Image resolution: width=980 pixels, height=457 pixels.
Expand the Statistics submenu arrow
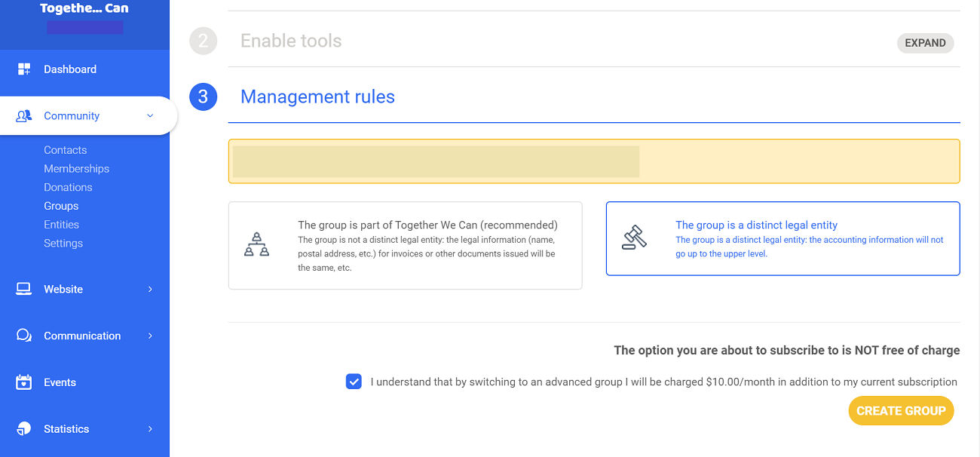click(150, 429)
